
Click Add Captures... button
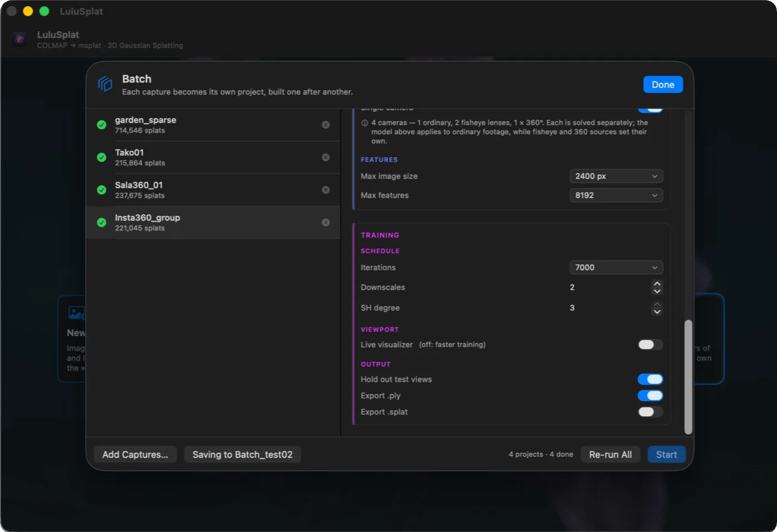click(x=135, y=455)
